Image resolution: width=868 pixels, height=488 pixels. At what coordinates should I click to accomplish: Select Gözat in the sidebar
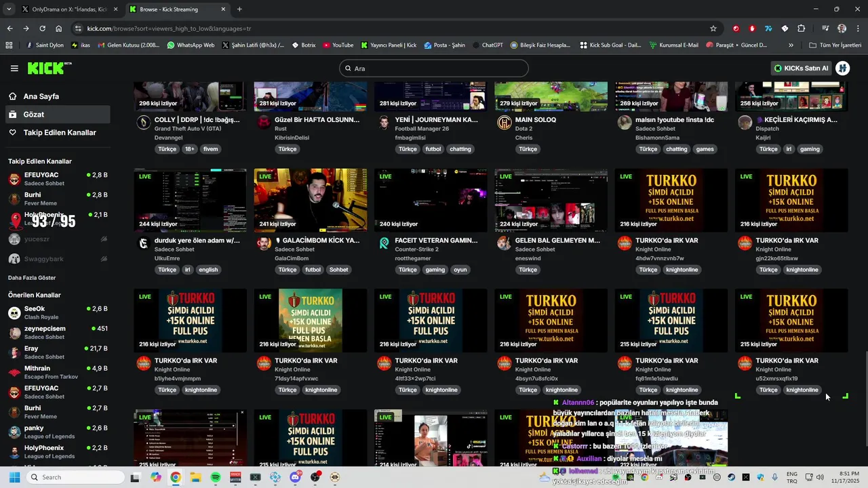(58, 115)
